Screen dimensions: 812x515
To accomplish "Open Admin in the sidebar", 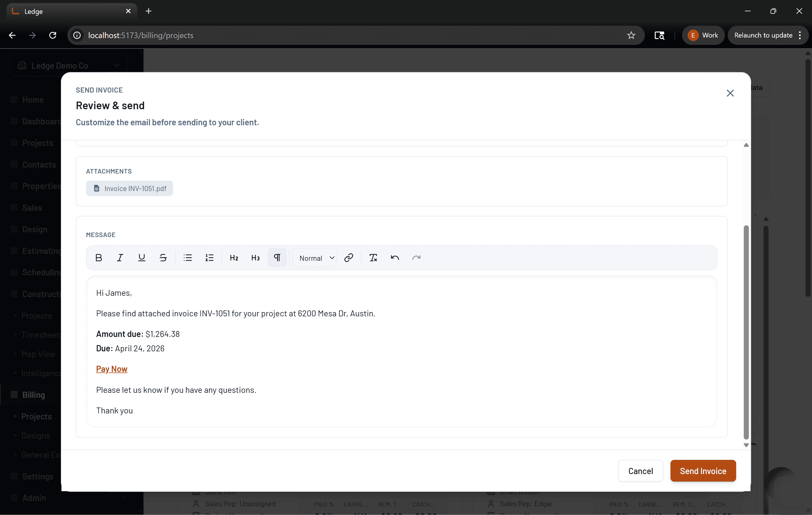I will point(34,498).
